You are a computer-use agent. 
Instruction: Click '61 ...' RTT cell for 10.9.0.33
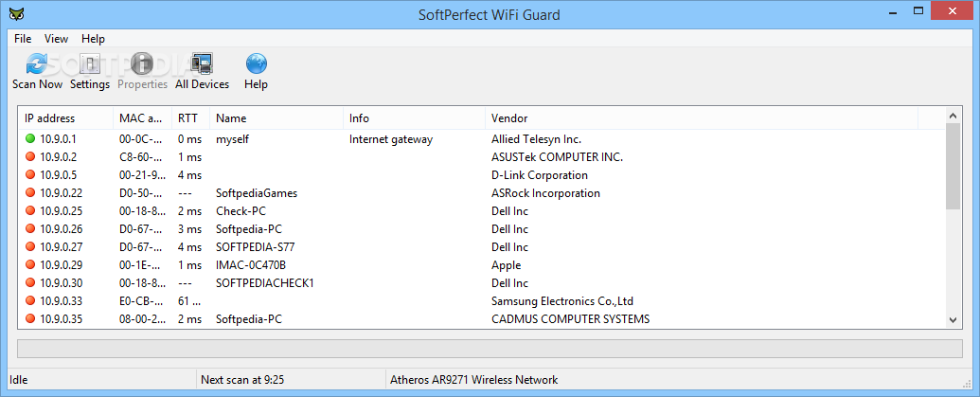point(189,301)
